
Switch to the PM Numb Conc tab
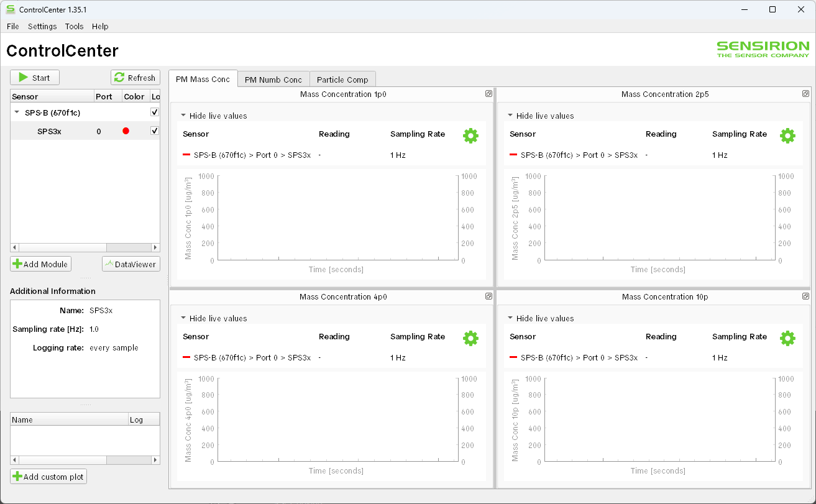point(273,80)
